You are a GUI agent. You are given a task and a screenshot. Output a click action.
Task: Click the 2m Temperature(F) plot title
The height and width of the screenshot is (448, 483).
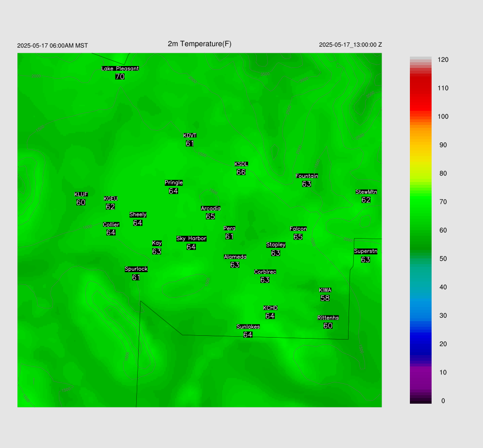point(200,44)
